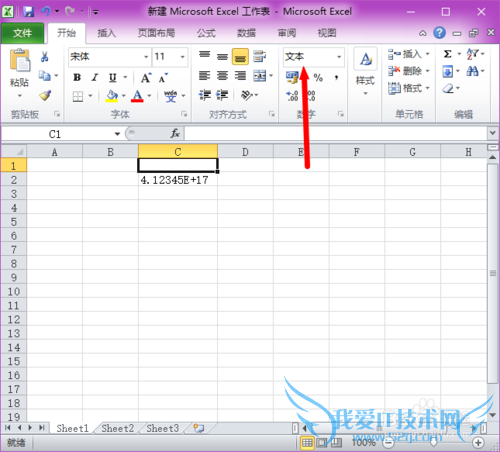Click the Clear eraser icon
500x452 pixels.
coord(448,88)
